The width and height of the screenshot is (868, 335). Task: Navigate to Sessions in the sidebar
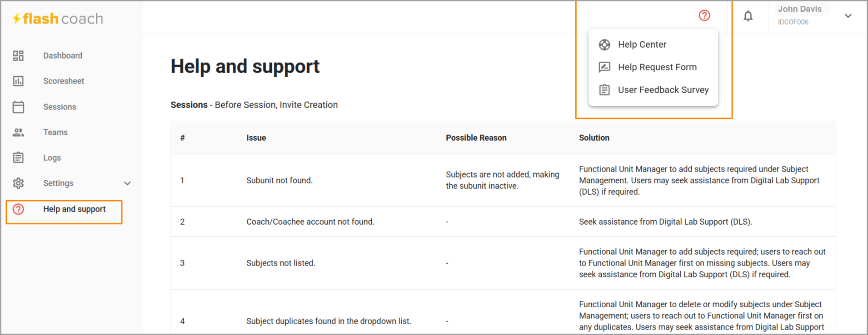(60, 107)
